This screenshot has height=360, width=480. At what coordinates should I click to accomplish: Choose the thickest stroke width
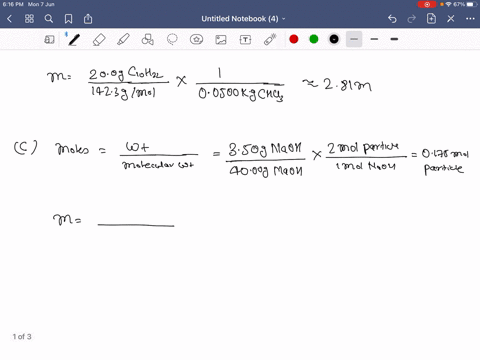point(394,39)
